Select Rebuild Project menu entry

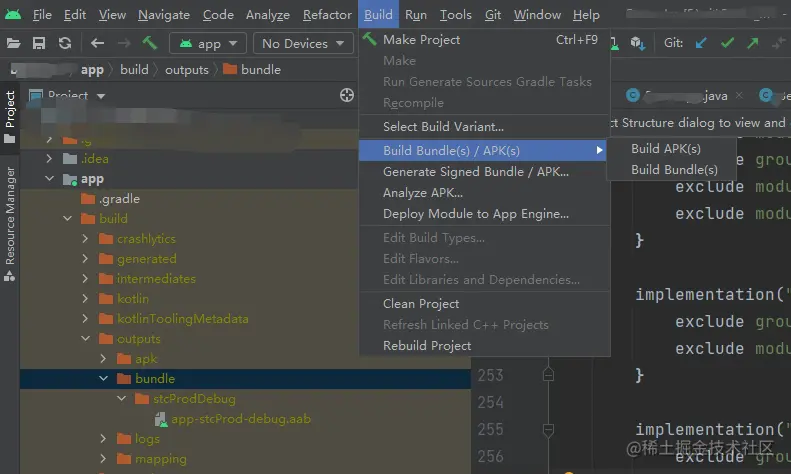point(427,345)
